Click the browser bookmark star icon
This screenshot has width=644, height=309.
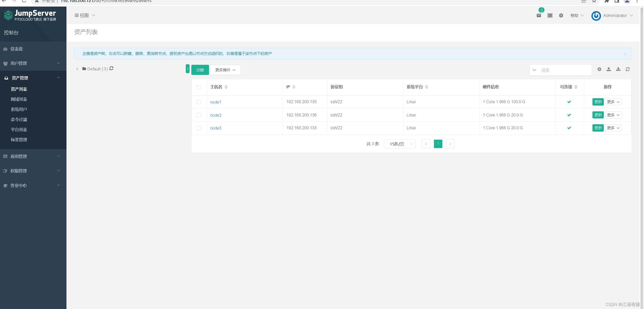[x=594, y=1]
